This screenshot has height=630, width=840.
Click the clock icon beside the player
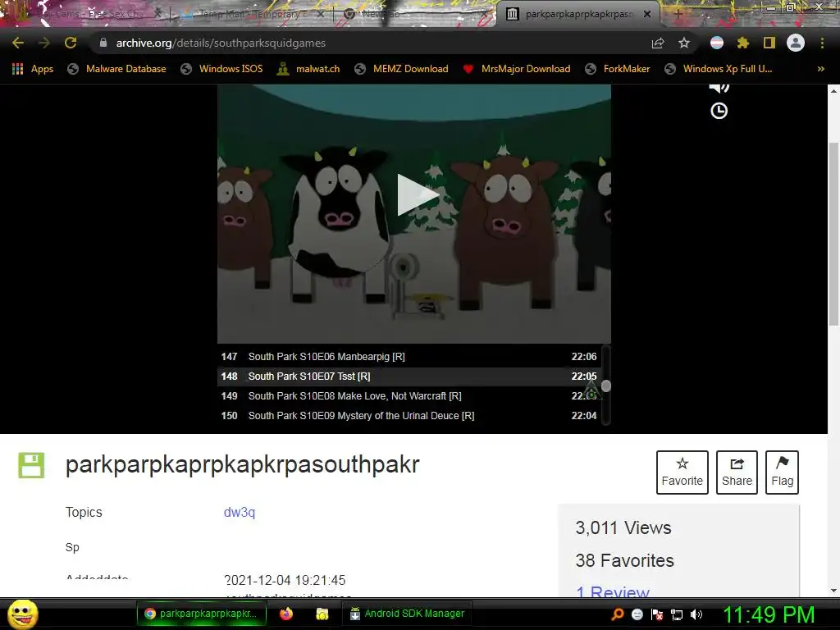coord(719,111)
